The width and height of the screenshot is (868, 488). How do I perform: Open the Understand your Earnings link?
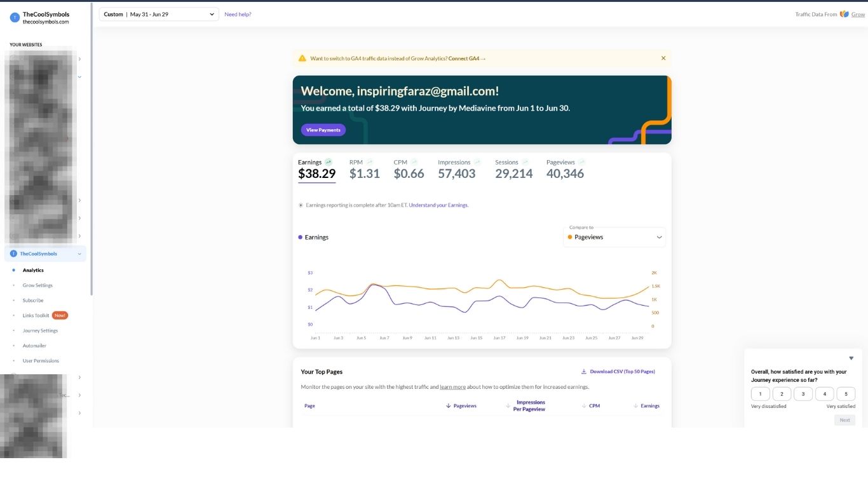438,205
